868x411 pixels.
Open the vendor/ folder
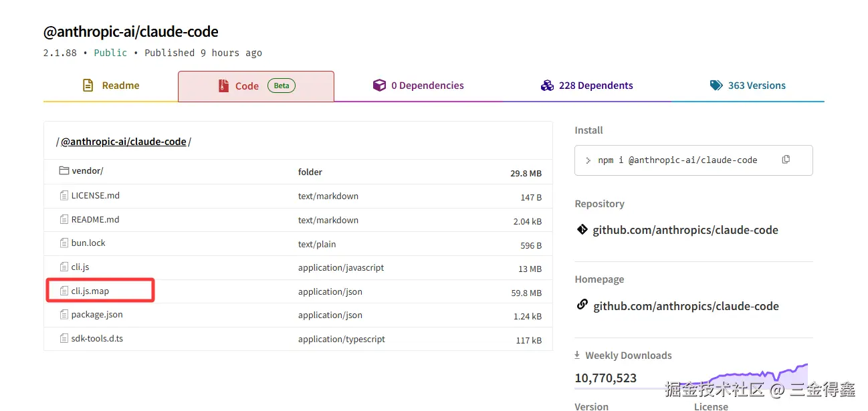pos(87,171)
